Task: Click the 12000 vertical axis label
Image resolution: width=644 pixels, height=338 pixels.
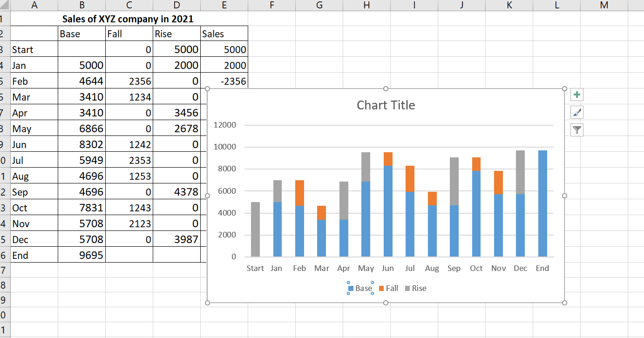Action: tap(225, 125)
